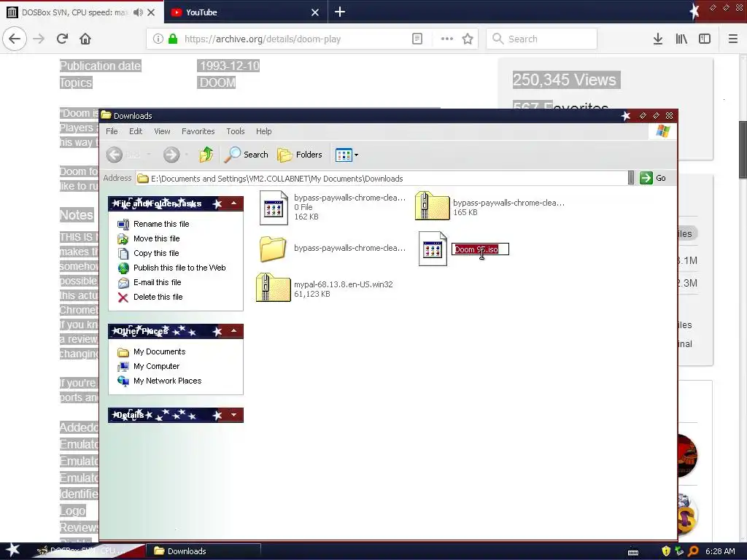
Task: Toggle Firefox sidebar icon
Action: [x=705, y=39]
